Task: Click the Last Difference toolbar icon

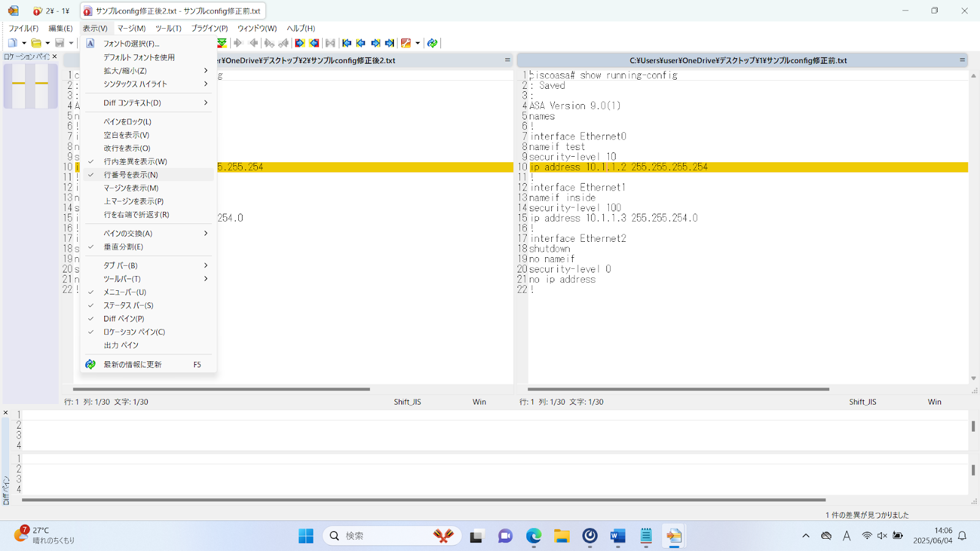Action: 222,43
